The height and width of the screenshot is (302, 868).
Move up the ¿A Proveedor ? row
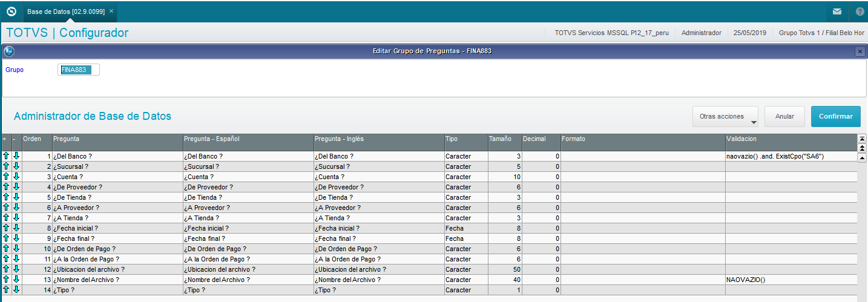pos(6,208)
